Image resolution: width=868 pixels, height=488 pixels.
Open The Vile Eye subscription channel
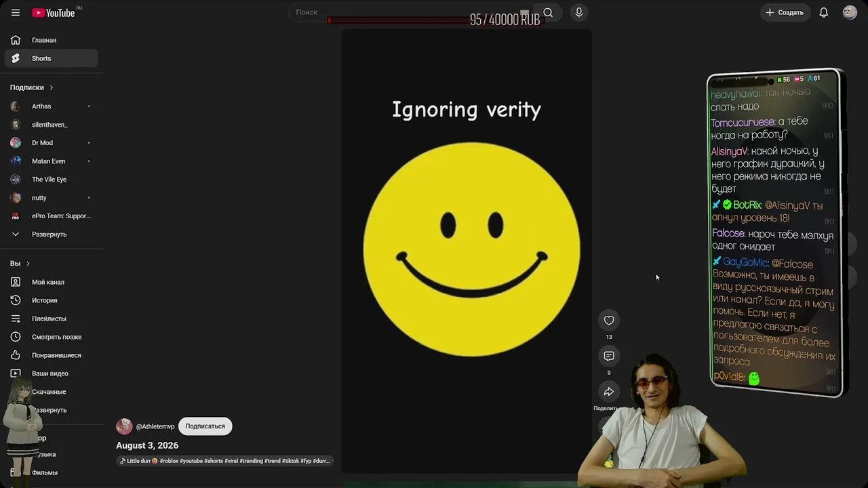point(51,180)
